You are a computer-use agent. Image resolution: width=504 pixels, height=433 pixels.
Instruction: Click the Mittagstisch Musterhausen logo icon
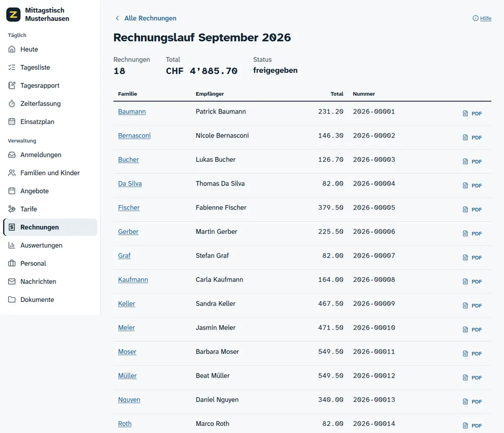13,15
